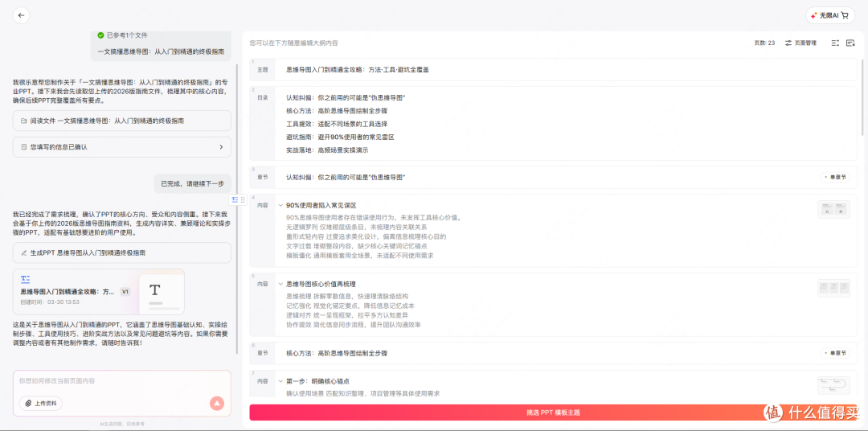Click chapter 3 title 认知纠偏
Screen dimensions: 868x431
pos(346,177)
